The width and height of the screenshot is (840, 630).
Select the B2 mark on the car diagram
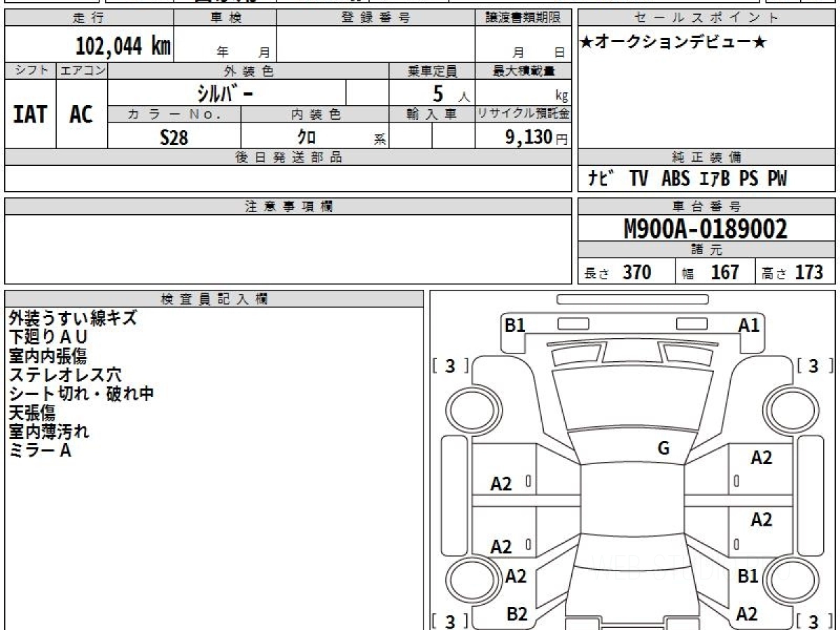point(517,614)
